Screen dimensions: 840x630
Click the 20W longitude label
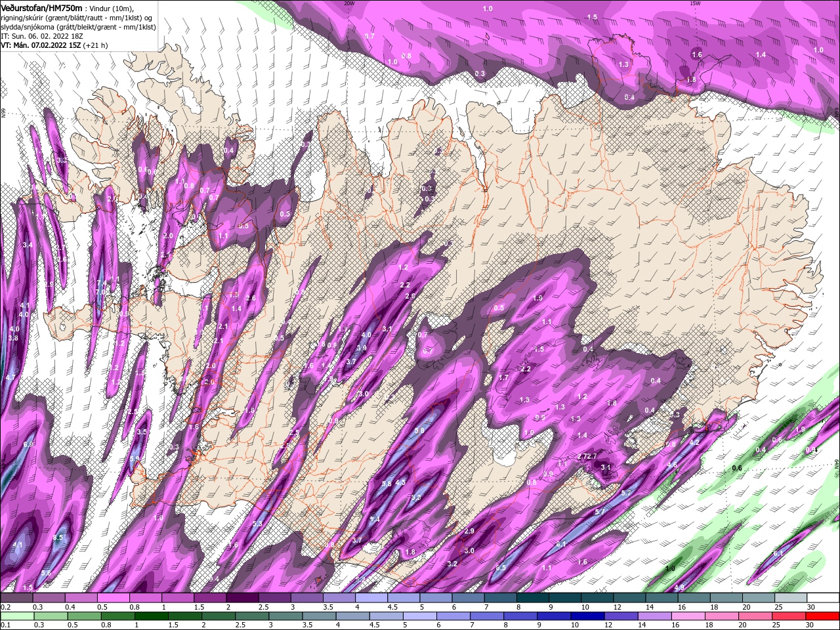349,3
